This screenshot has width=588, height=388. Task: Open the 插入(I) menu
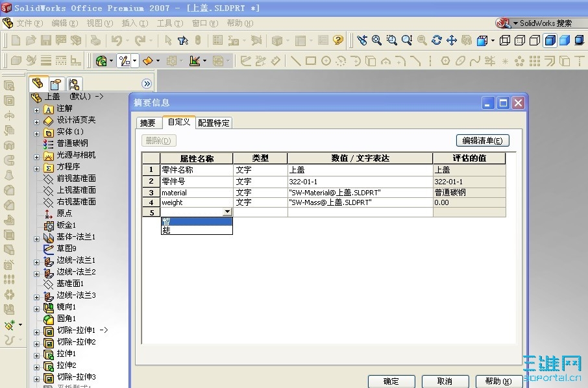(134, 23)
